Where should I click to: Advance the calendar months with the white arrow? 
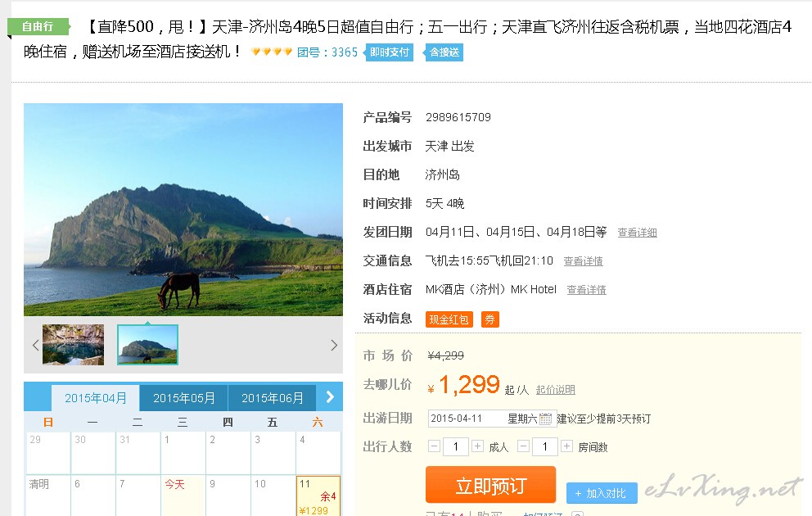(330, 397)
